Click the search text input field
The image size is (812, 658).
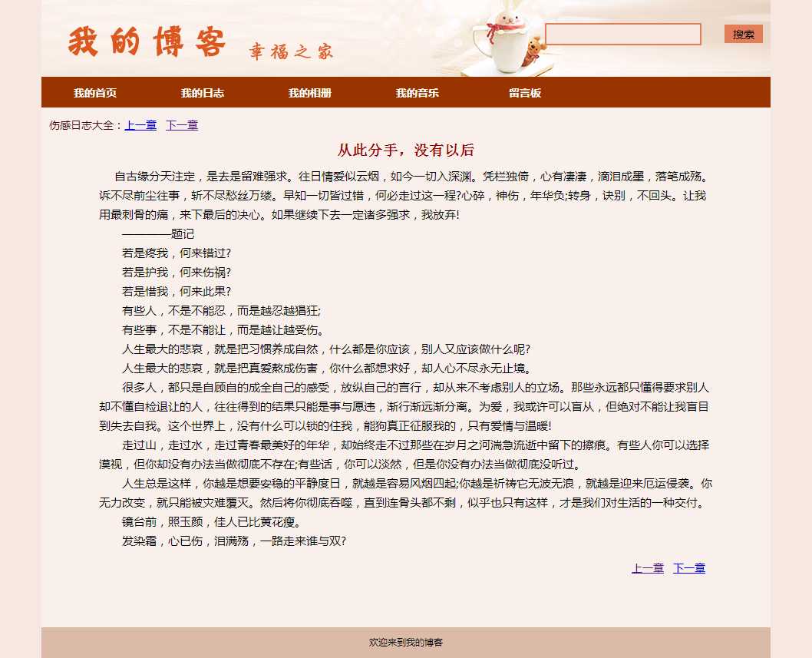[622, 35]
